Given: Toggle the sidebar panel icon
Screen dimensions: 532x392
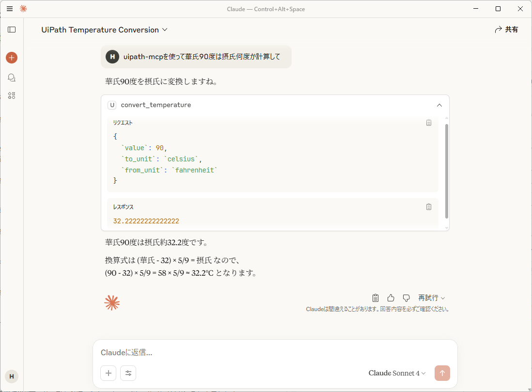Looking at the screenshot, I should [12, 30].
